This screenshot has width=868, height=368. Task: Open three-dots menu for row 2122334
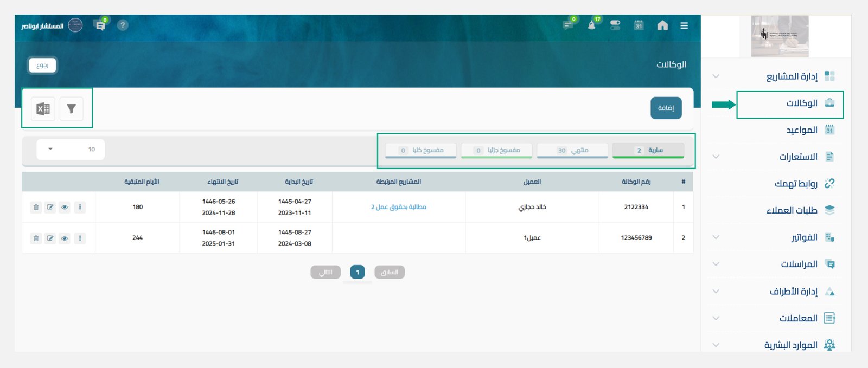(80, 207)
